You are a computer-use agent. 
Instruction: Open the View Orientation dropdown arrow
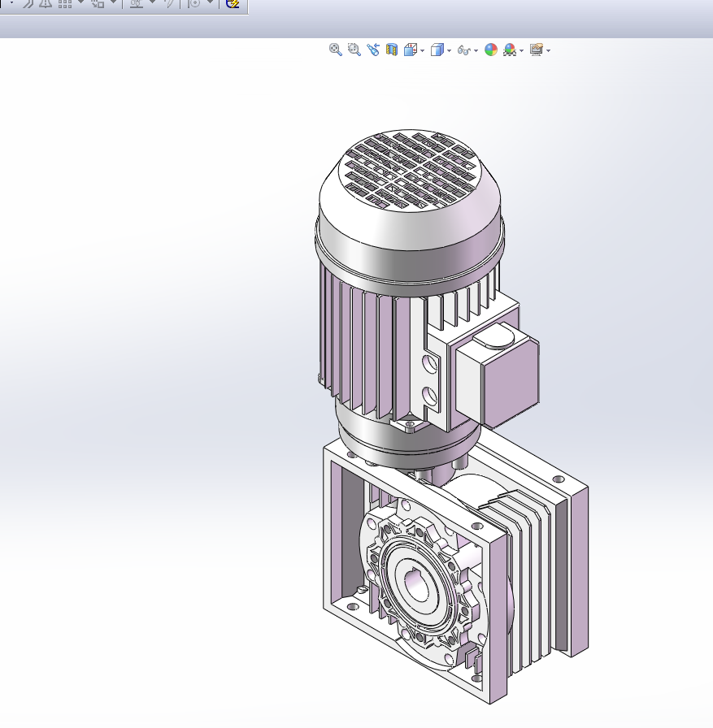(423, 51)
